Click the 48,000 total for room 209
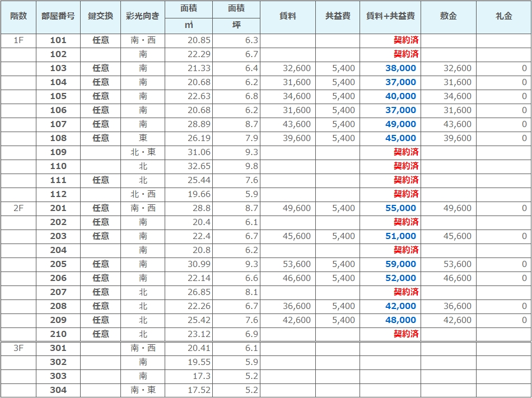 [400, 320]
